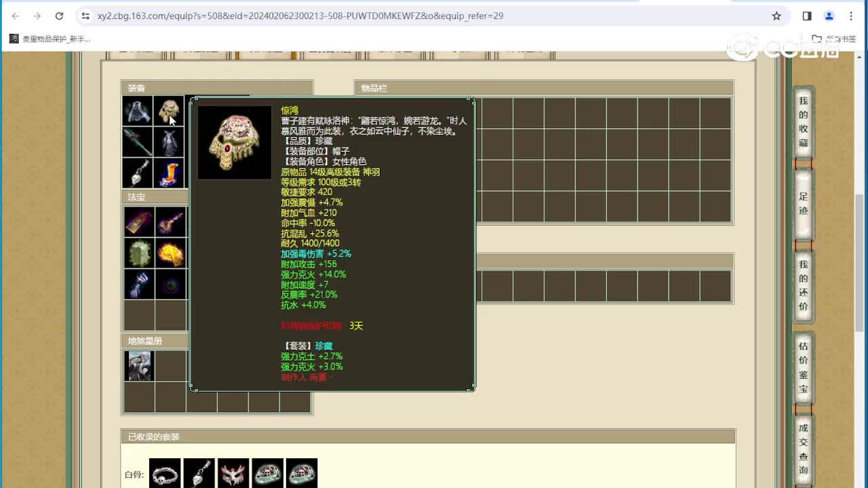The width and height of the screenshot is (868, 488).
Task: Select the 白骨 horned skull mask item
Action: [233, 474]
